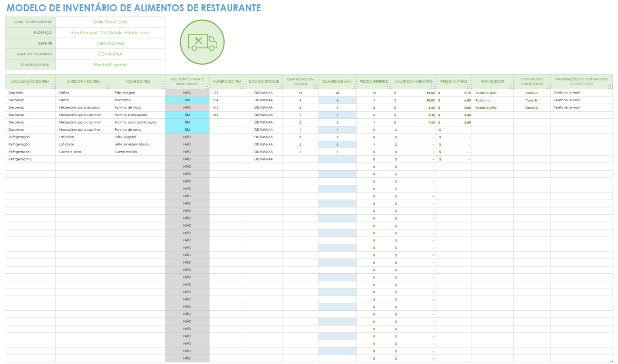Select the inventory date field DD/MM/AA at top
Screen dimensions: 618x364
[110, 54]
